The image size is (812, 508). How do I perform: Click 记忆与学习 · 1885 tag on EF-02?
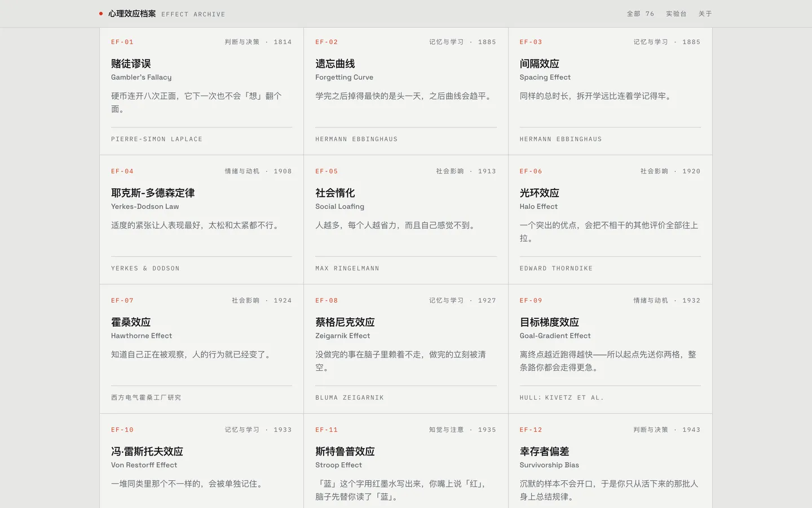(x=462, y=42)
